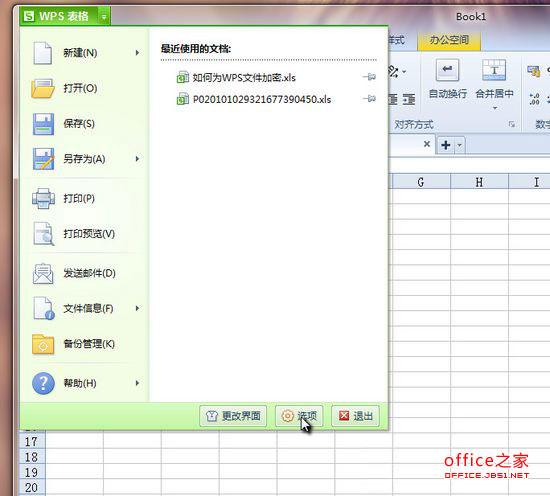Pin 如何为WPS文件加密.xls to recent list
The width and height of the screenshot is (550, 496).
pos(369,77)
